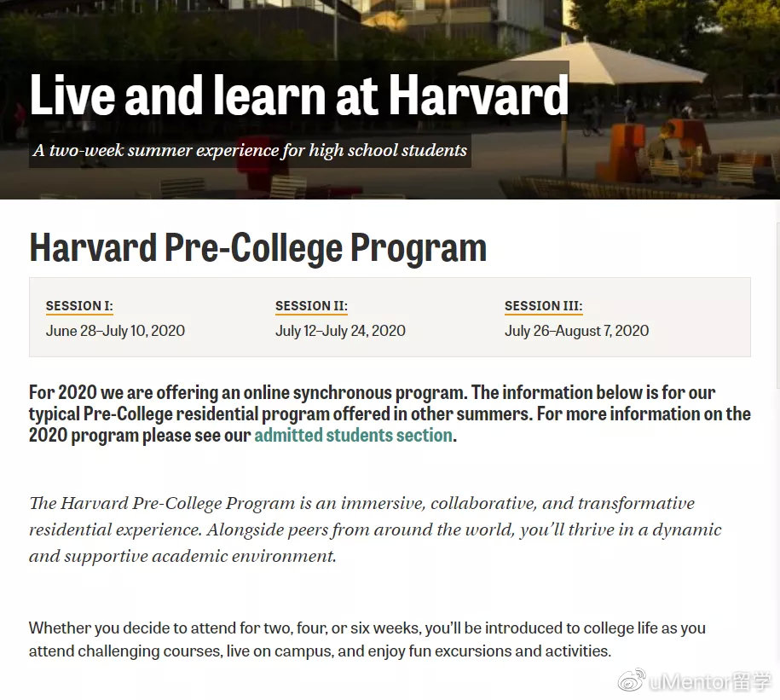Select the July 12–July 24, 2020 dates
The image size is (780, 700).
tap(340, 331)
